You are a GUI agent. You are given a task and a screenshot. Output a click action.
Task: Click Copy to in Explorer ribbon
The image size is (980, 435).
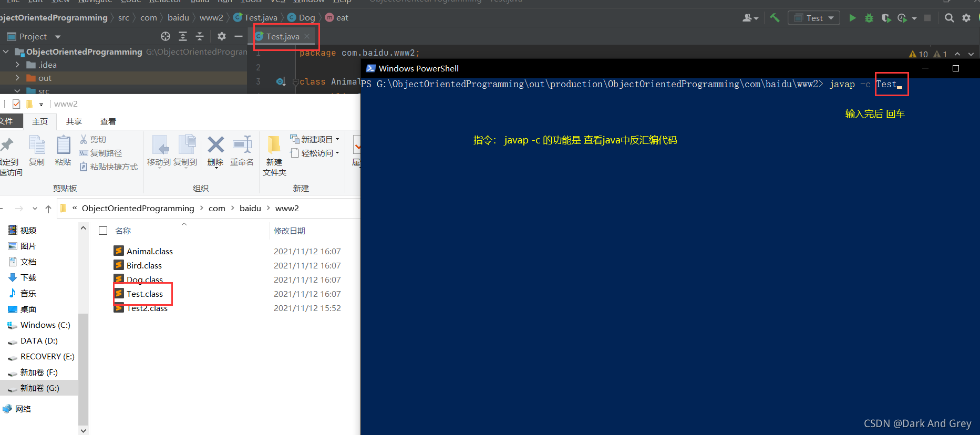[185, 151]
